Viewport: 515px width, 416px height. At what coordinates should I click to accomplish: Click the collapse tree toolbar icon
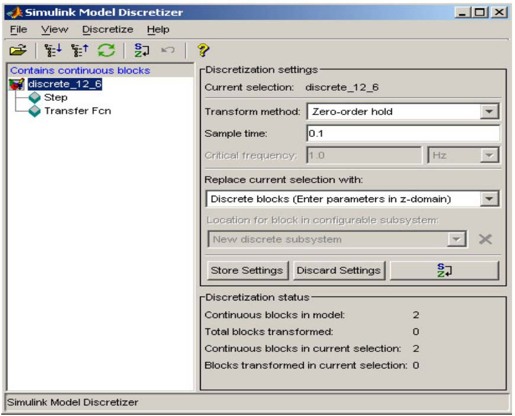(x=79, y=50)
